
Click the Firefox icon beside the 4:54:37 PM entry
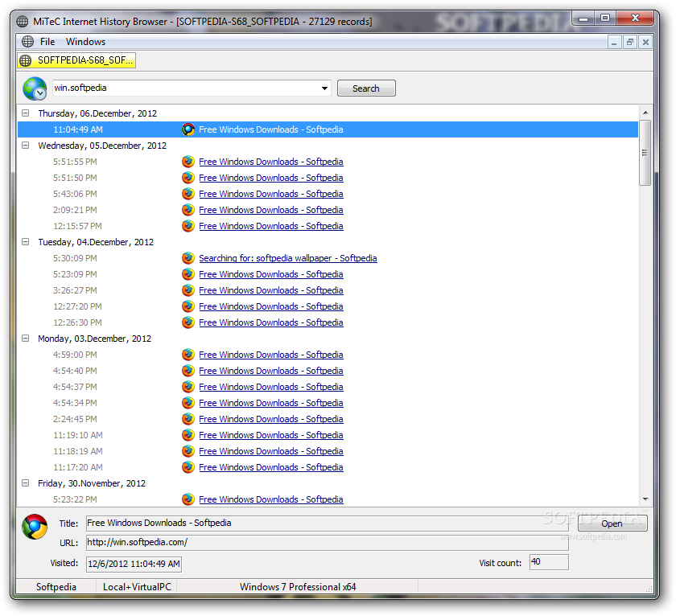coord(188,387)
